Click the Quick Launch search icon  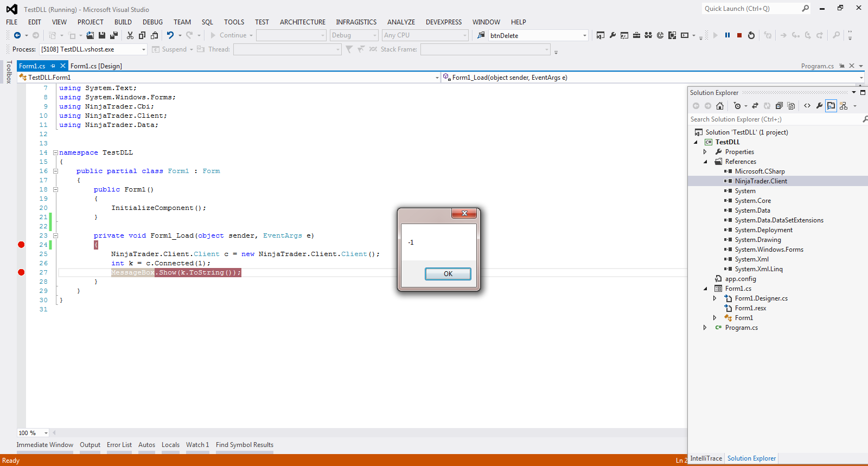click(x=805, y=9)
